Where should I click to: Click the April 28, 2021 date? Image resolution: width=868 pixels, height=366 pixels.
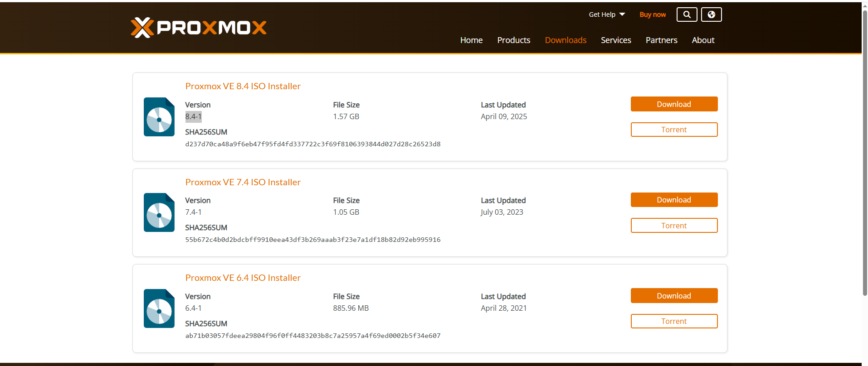[x=504, y=308]
